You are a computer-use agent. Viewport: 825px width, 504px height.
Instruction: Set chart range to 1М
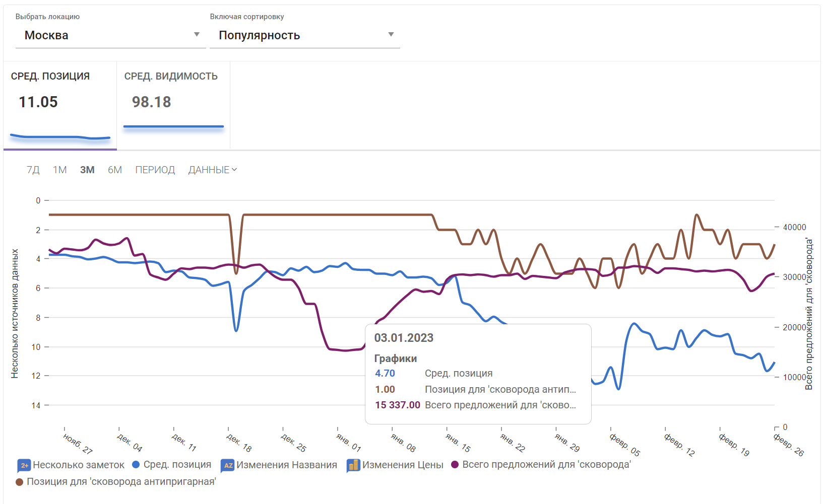[60, 170]
